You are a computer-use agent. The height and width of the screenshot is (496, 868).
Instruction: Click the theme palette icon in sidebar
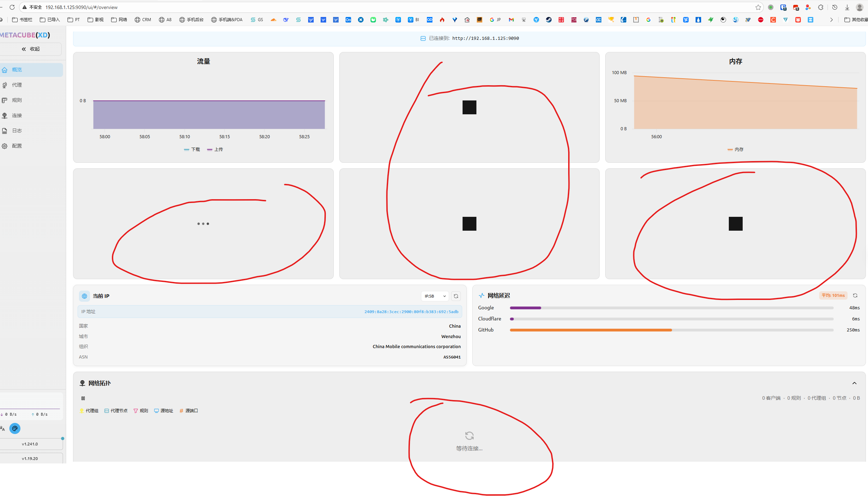point(15,428)
